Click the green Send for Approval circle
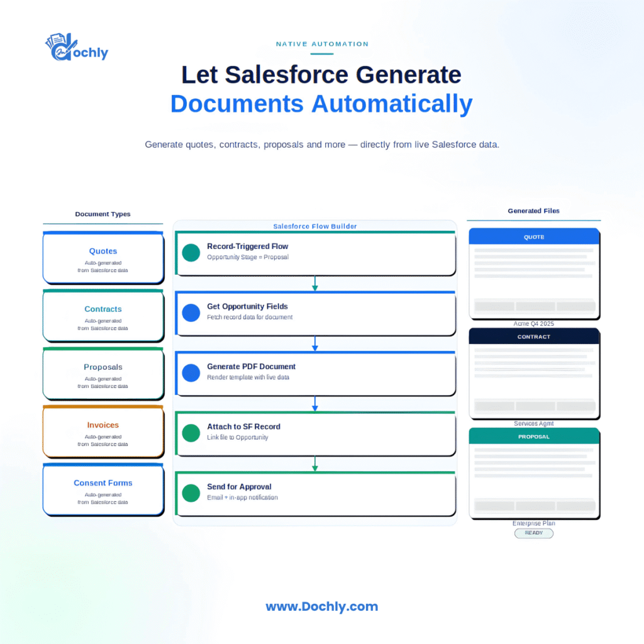The image size is (644, 644). point(191,493)
